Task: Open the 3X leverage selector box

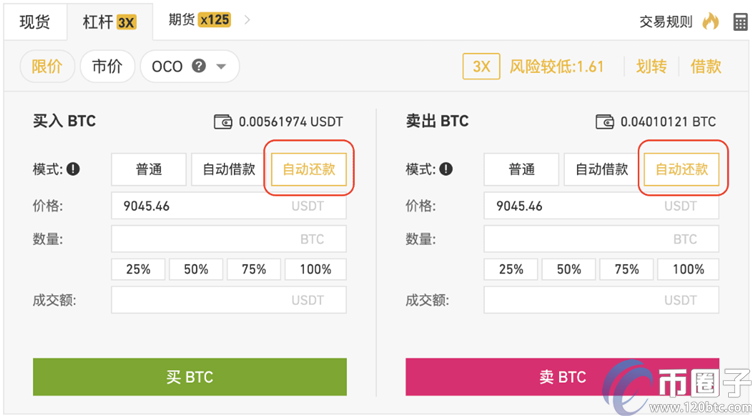Action: pyautogui.click(x=481, y=67)
